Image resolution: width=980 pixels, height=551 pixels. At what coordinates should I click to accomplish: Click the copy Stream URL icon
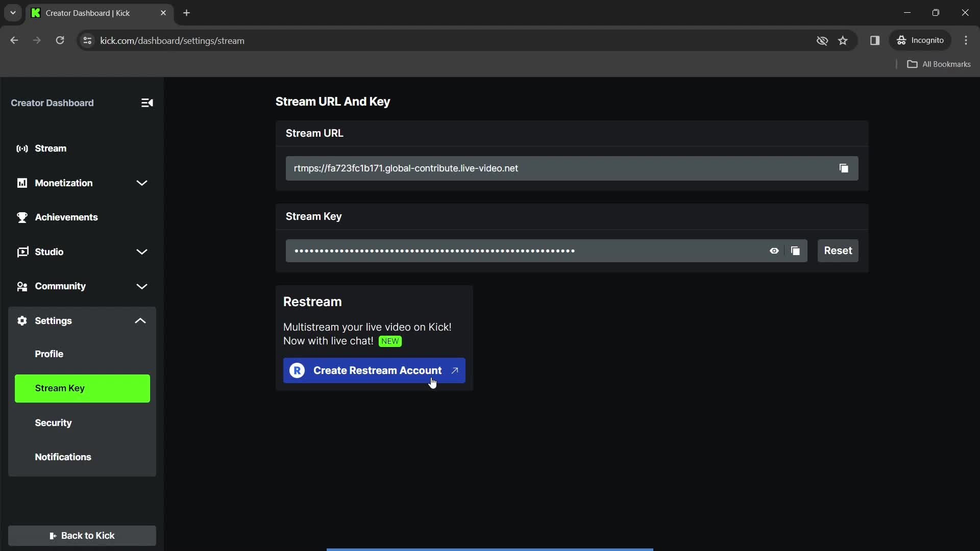point(844,168)
